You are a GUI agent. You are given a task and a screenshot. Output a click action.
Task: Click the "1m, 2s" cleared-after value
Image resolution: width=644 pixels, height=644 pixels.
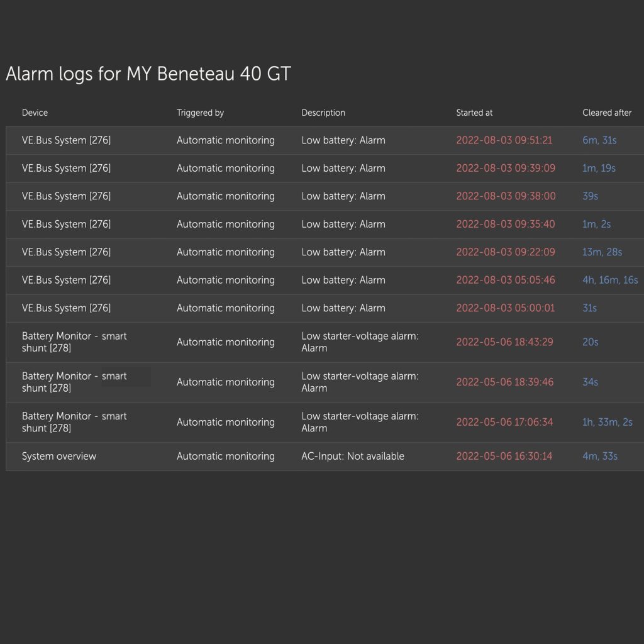(x=596, y=225)
